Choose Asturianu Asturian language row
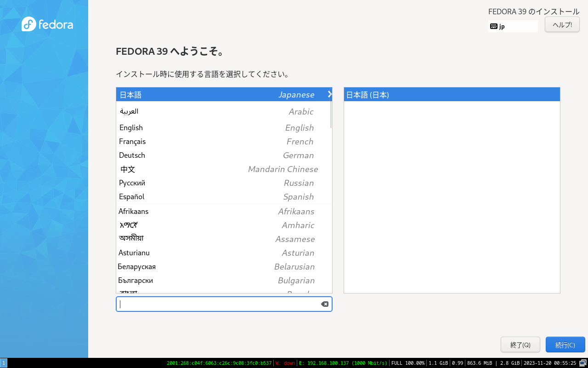The width and height of the screenshot is (588, 368). click(223, 253)
